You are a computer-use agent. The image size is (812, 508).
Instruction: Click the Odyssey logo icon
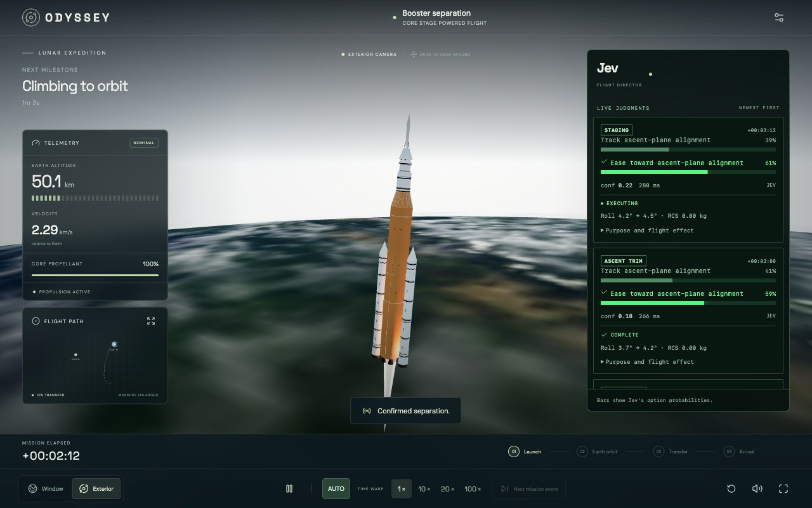31,18
